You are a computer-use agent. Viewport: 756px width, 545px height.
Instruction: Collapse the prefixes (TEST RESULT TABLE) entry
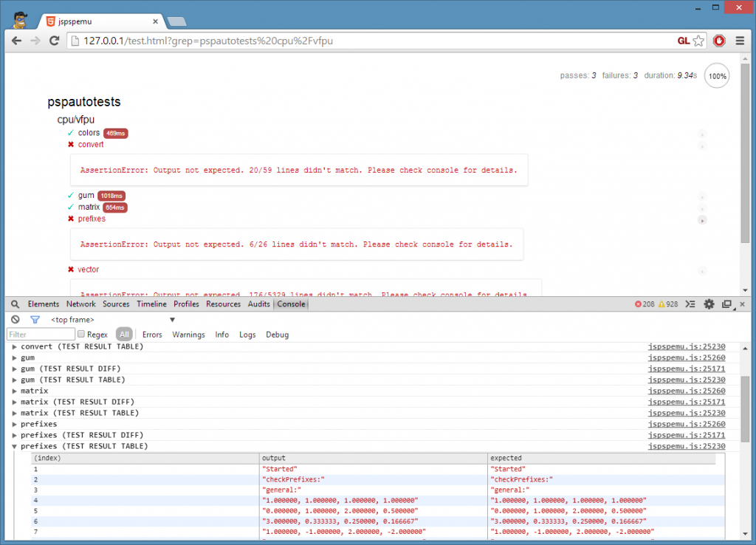pos(15,446)
